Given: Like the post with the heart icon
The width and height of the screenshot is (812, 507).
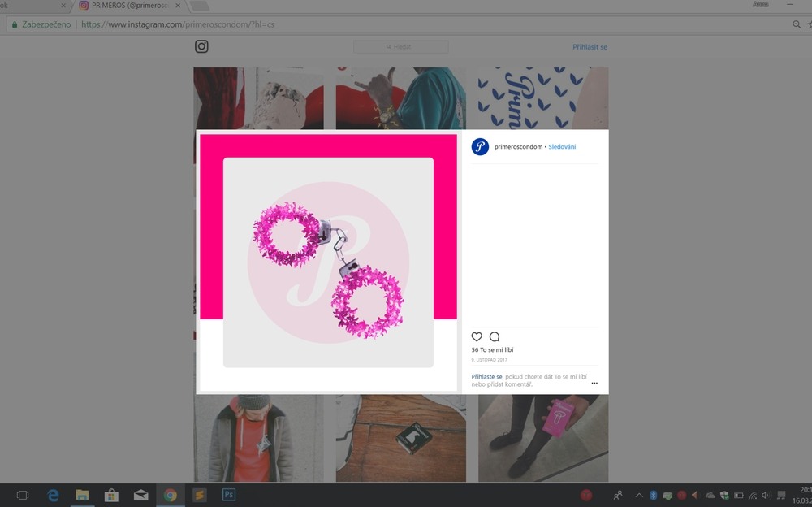Looking at the screenshot, I should pyautogui.click(x=477, y=336).
